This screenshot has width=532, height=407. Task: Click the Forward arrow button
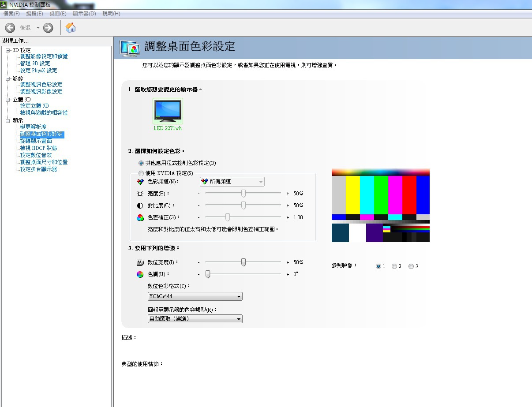coord(48,28)
